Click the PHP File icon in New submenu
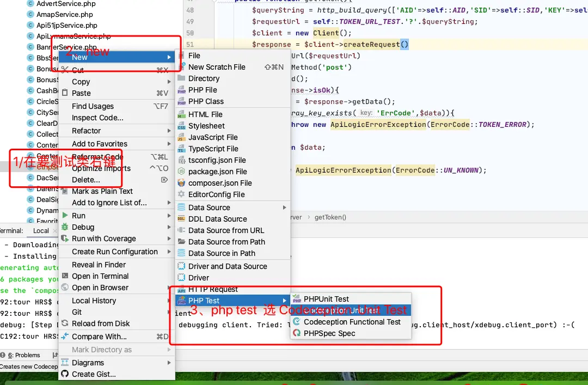 (x=181, y=90)
